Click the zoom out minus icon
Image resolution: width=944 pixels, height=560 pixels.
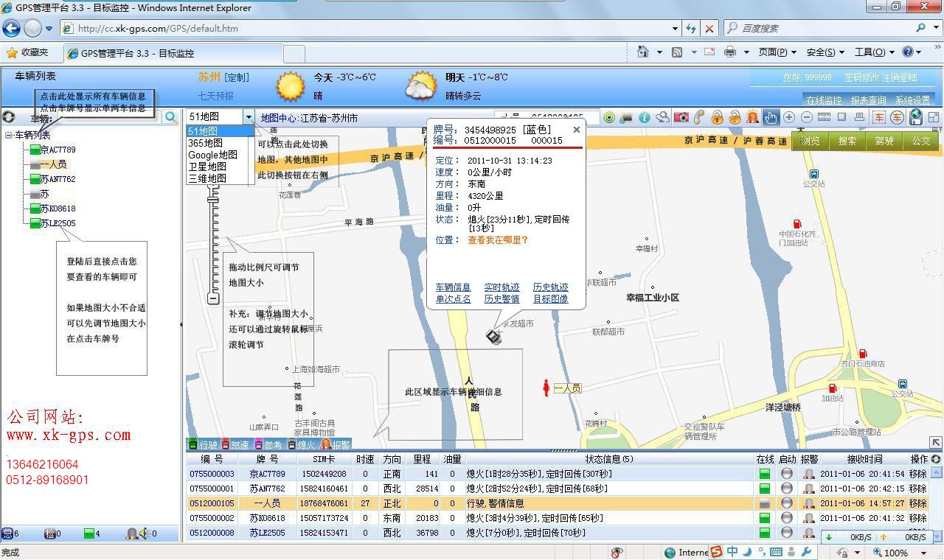pyautogui.click(x=807, y=117)
